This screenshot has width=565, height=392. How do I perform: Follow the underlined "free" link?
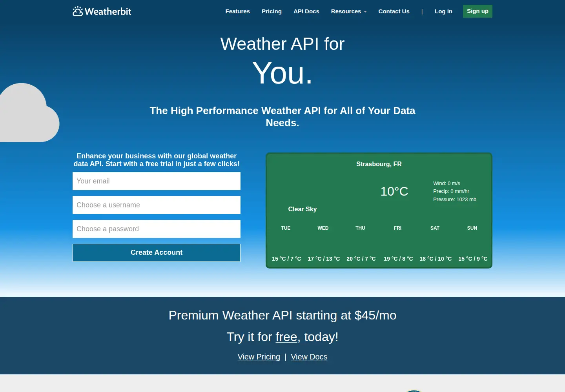click(286, 337)
